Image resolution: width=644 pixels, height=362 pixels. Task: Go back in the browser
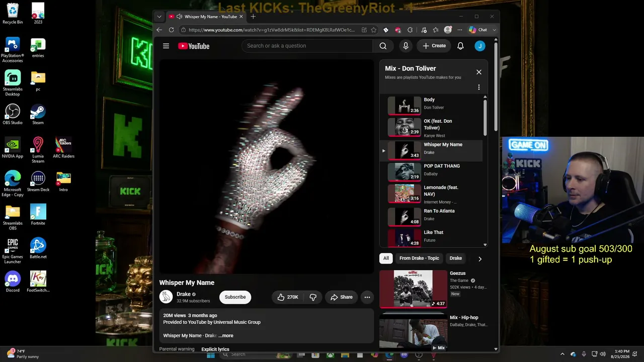(159, 30)
